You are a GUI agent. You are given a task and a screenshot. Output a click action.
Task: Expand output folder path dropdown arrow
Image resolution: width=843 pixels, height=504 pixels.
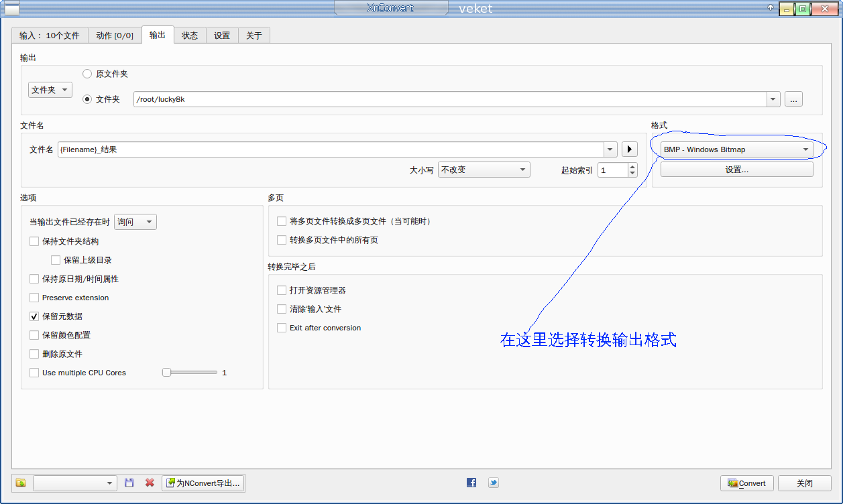[x=774, y=99]
